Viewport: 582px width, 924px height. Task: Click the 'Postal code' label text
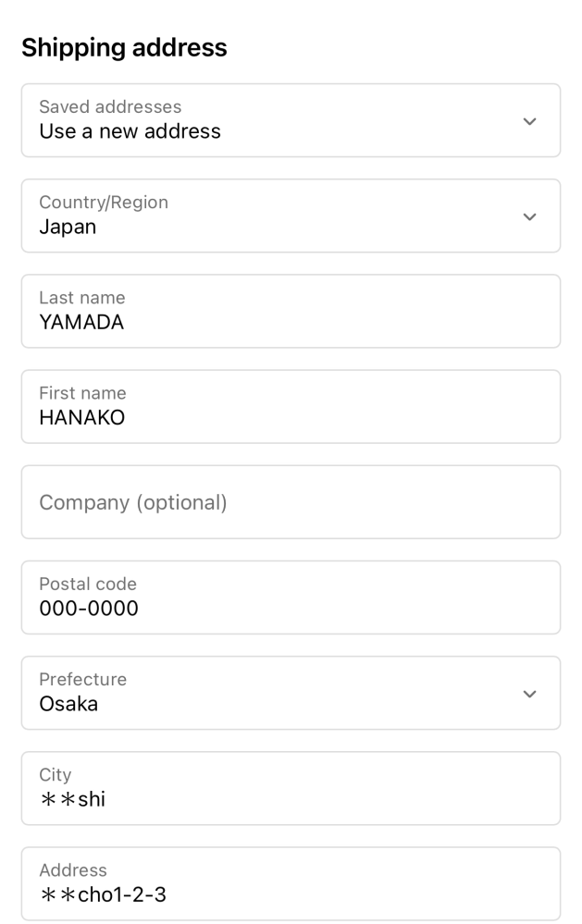tap(88, 584)
